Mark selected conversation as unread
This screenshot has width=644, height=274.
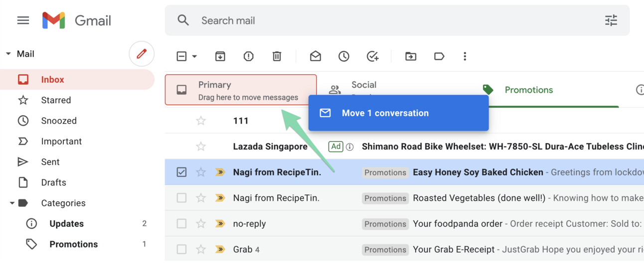[316, 56]
